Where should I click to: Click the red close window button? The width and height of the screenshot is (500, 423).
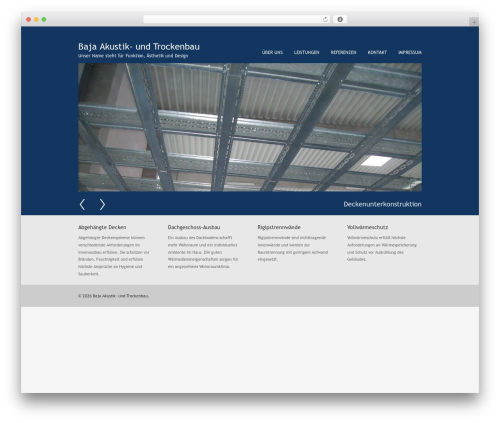[x=29, y=19]
